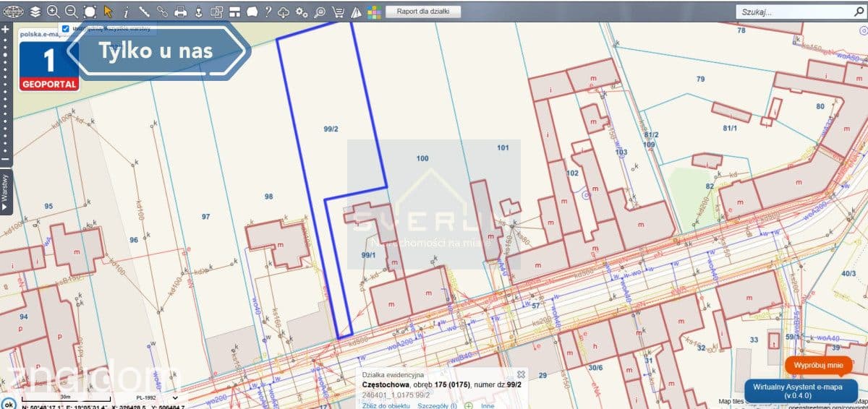Click the GEOPORTAL 1 logo

pos(49,66)
